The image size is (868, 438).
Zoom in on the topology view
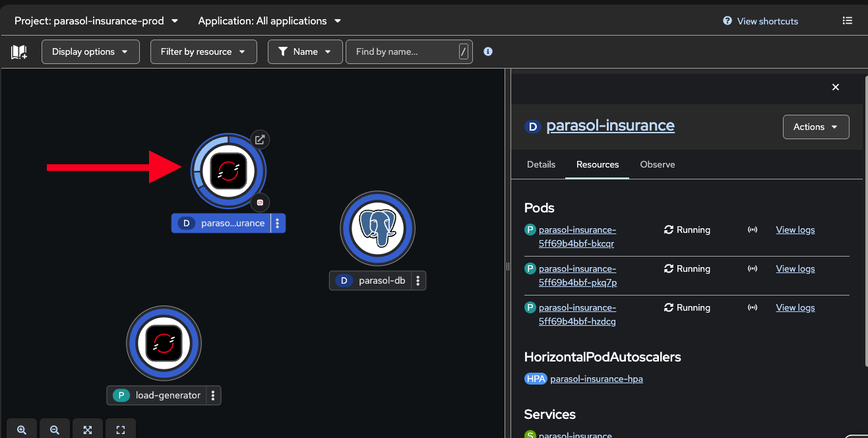click(22, 429)
